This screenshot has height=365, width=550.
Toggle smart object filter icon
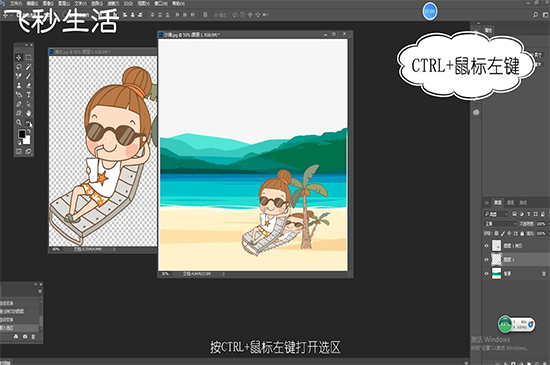542,214
